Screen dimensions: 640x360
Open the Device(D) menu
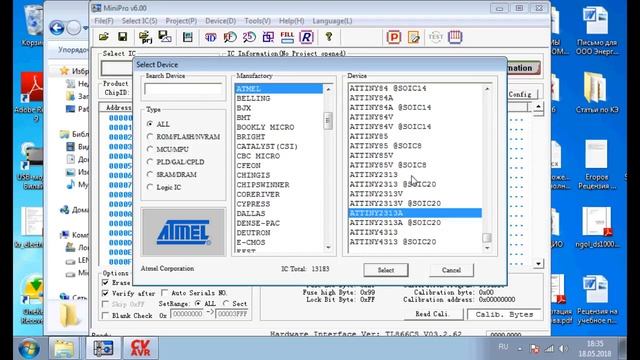(220, 21)
